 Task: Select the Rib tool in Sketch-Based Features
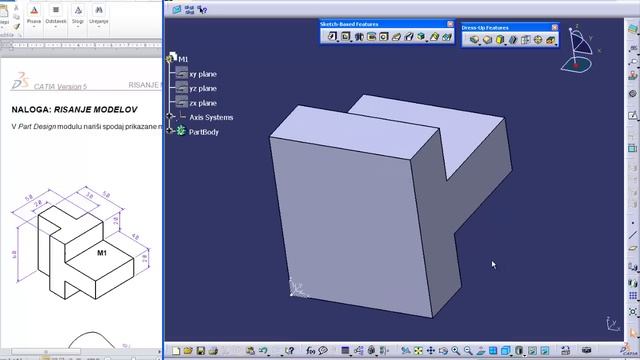(396, 37)
